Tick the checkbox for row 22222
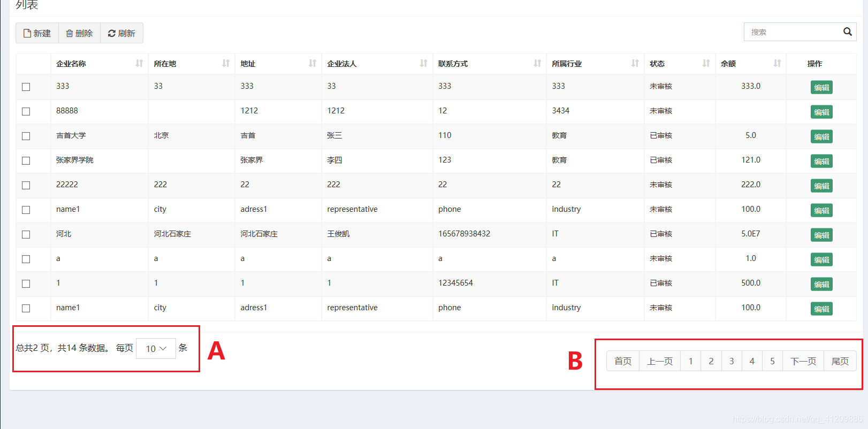The width and height of the screenshot is (868, 429). [26, 185]
